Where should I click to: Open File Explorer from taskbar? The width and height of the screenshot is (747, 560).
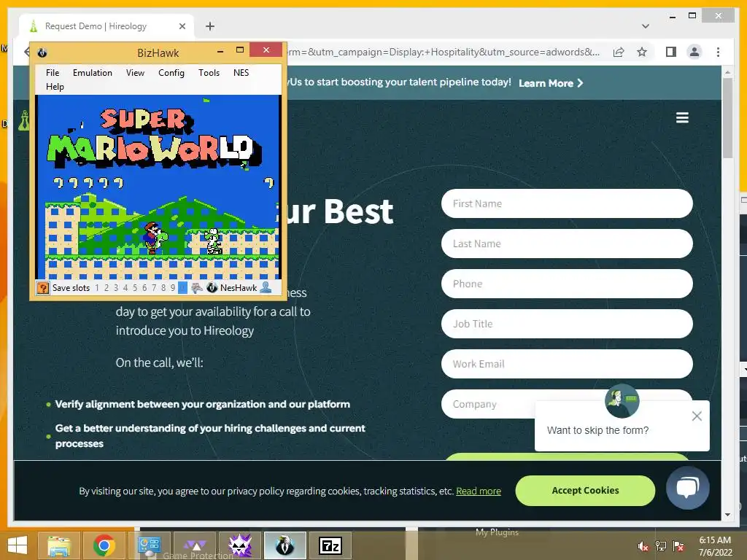59,545
